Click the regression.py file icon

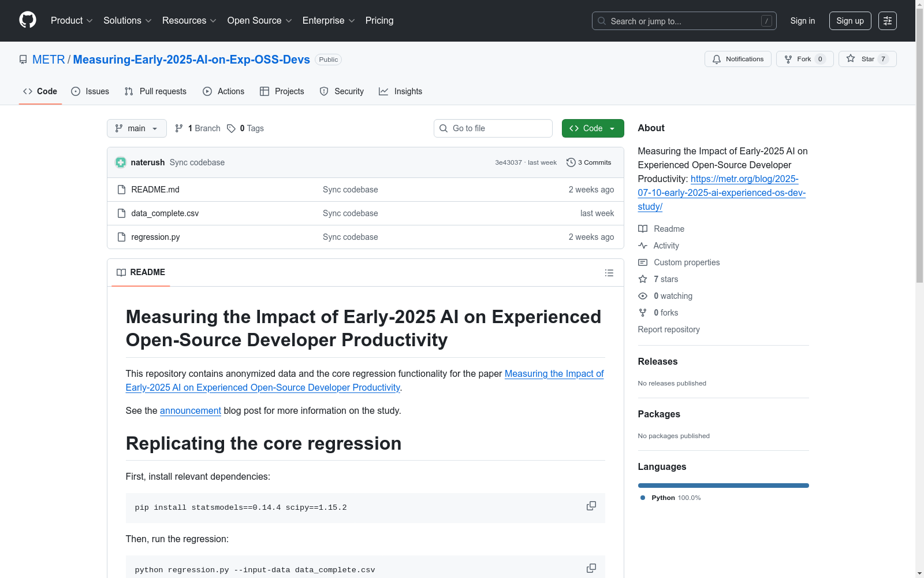[121, 237]
